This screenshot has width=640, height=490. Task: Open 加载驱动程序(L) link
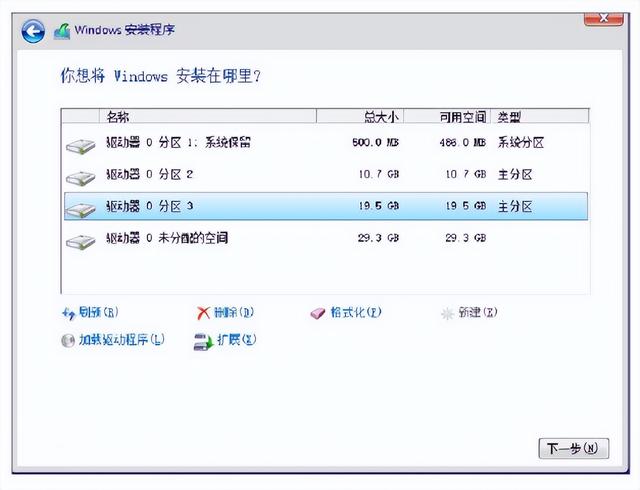[122, 339]
